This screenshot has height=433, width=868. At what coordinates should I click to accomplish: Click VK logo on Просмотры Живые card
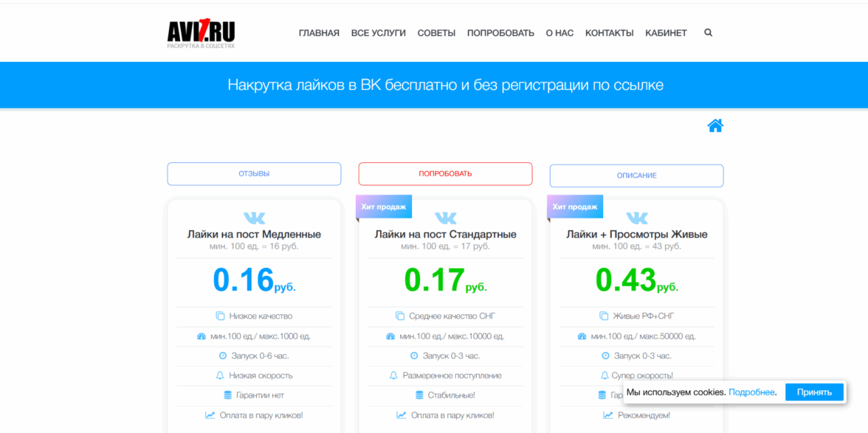(636, 218)
